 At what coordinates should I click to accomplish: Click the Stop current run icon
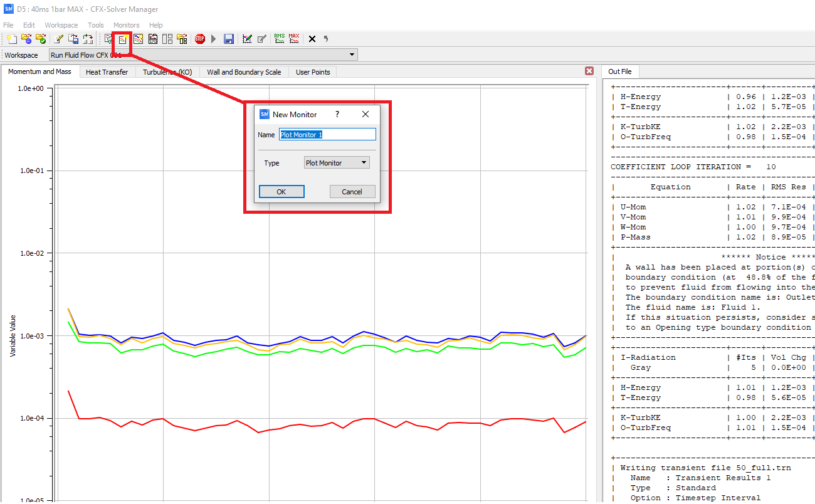tap(199, 39)
